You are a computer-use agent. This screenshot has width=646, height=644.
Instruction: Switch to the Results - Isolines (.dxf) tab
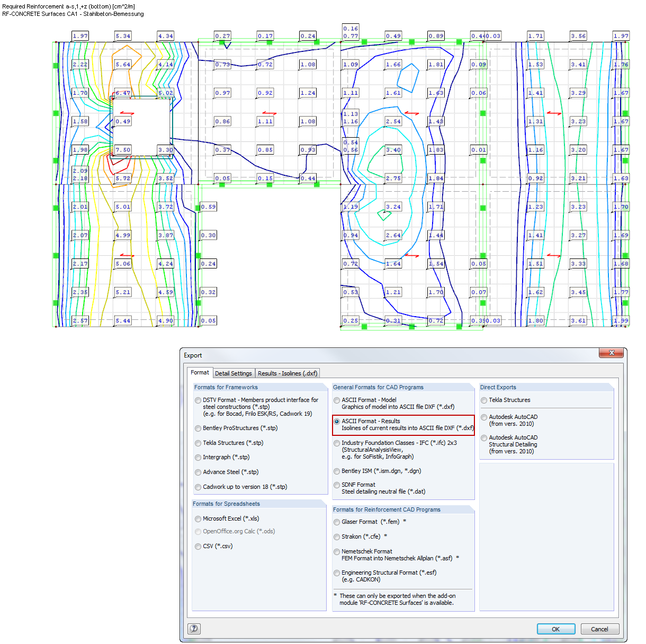288,373
